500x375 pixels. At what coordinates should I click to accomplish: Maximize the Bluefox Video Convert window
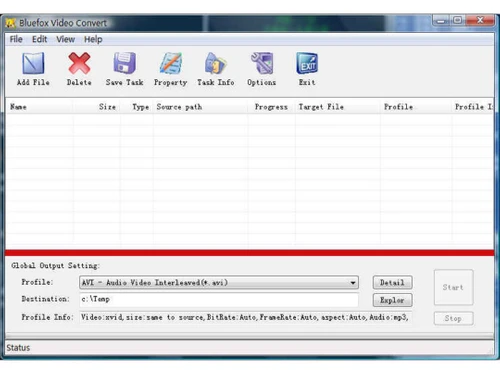(458, 21)
